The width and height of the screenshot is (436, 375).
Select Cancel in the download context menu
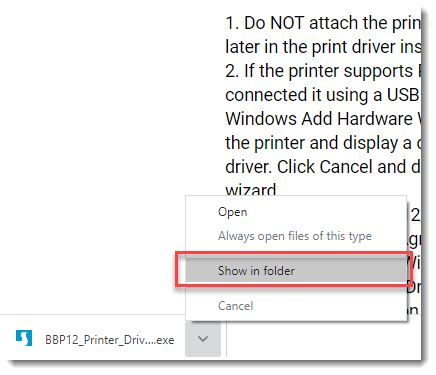235,306
